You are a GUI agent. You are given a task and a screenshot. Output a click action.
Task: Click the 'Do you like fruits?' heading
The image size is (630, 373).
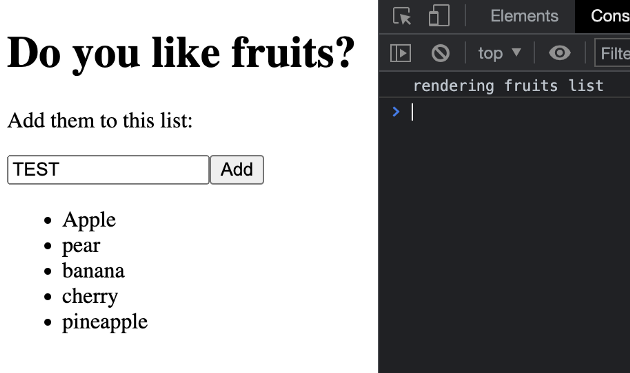coord(181,53)
